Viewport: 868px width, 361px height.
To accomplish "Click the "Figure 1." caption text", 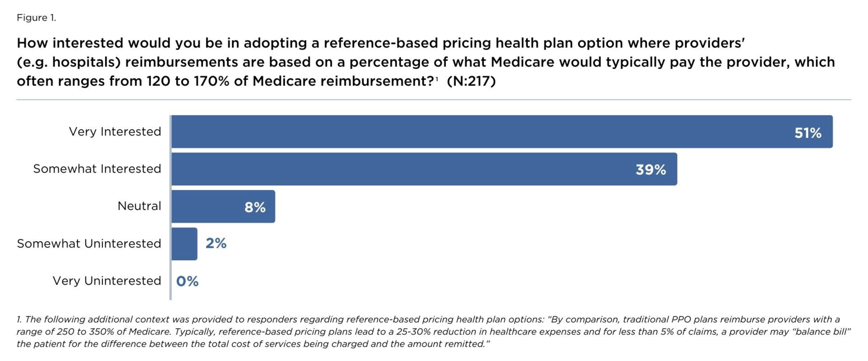I will click(x=36, y=17).
